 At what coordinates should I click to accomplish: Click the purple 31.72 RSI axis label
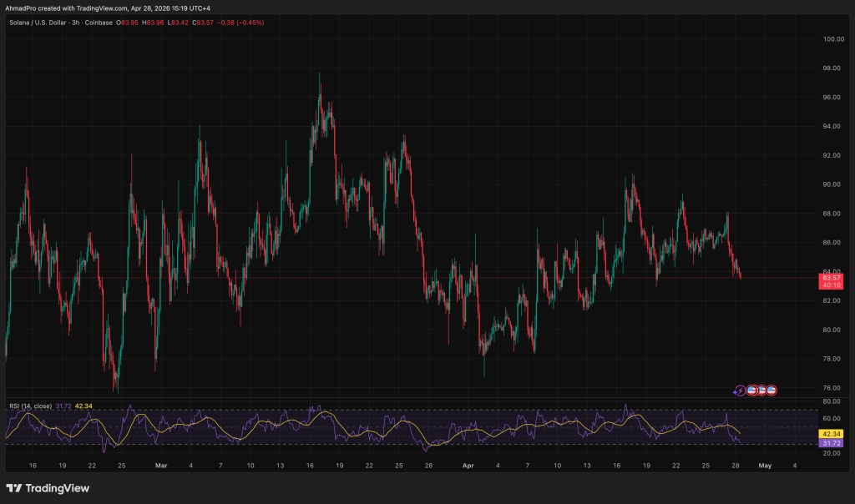click(x=831, y=443)
